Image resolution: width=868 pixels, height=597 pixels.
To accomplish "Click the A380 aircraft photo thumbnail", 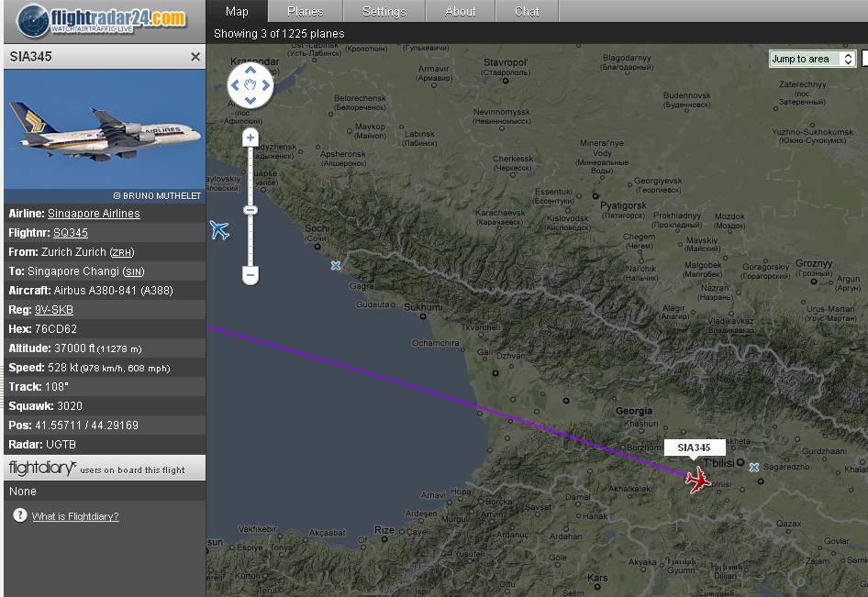I will [105, 129].
